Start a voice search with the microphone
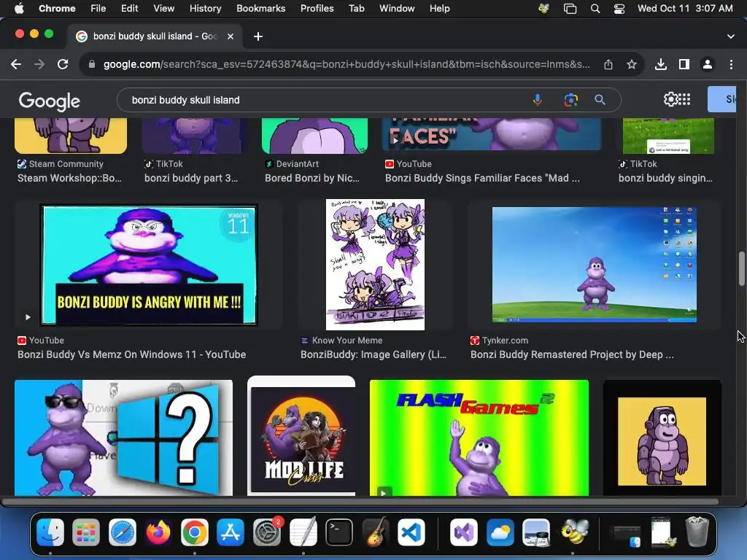 coord(538,99)
